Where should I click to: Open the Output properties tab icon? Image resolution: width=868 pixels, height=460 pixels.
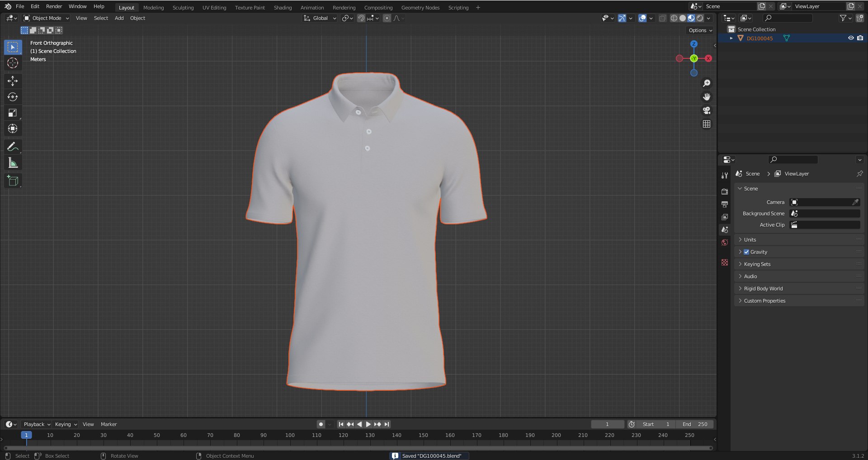pyautogui.click(x=725, y=204)
